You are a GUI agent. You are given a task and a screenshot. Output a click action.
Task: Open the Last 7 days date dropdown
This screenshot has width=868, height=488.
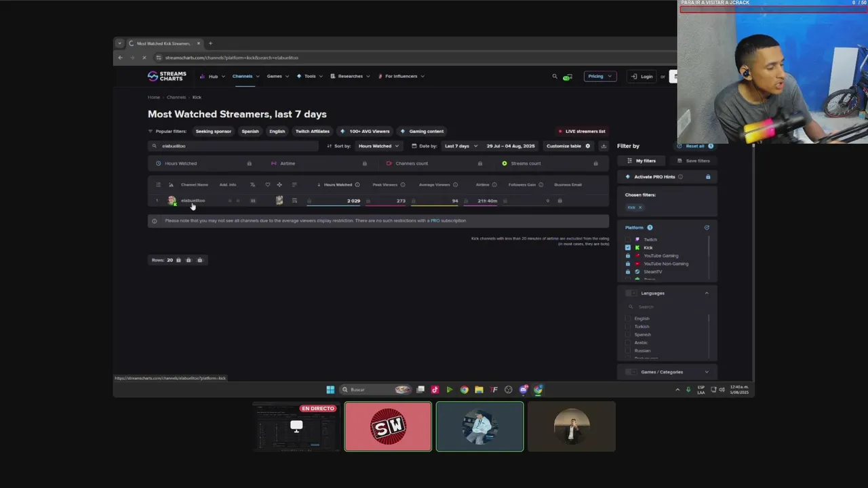460,146
